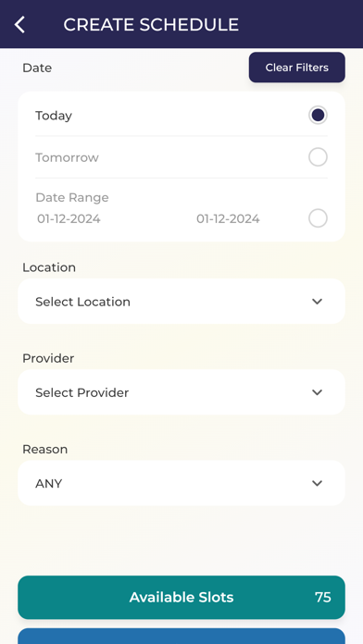Image resolution: width=363 pixels, height=644 pixels.
Task: Click Clear Filters button
Action: tap(297, 68)
